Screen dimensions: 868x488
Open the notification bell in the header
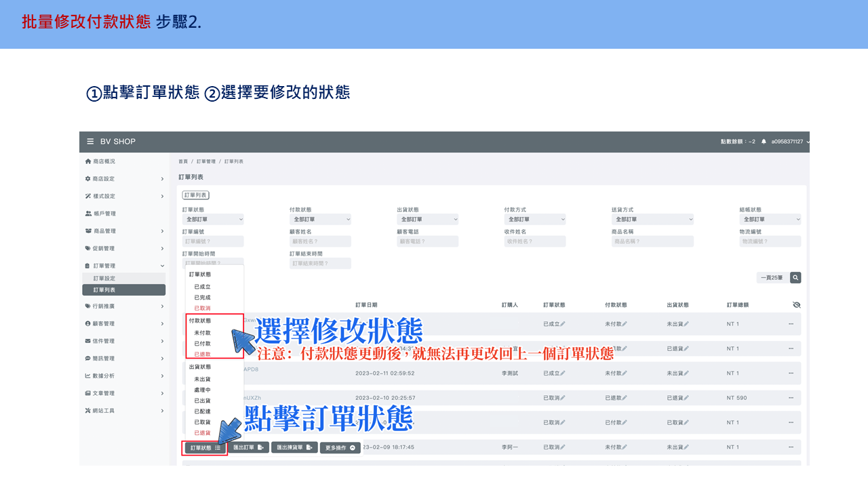point(764,142)
